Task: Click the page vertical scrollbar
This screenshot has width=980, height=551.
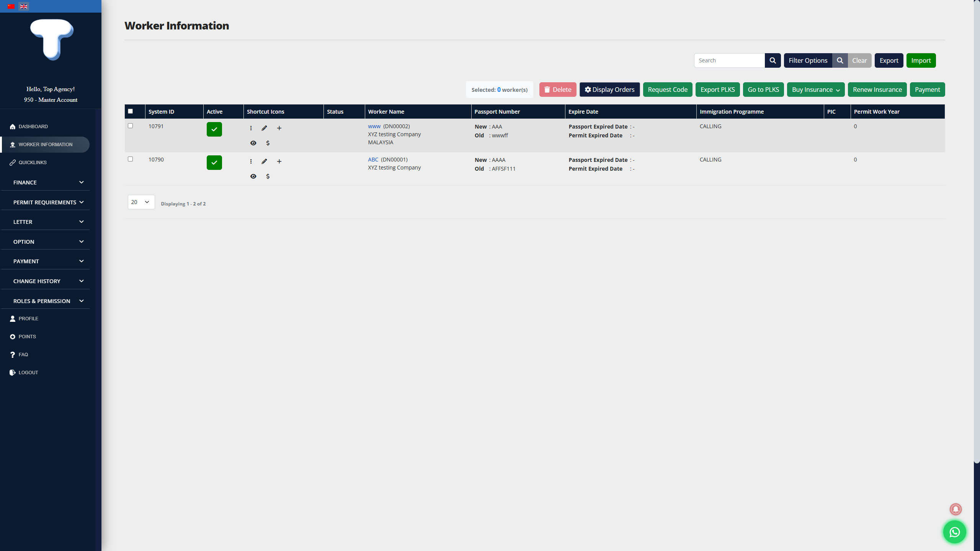Action: point(977,231)
